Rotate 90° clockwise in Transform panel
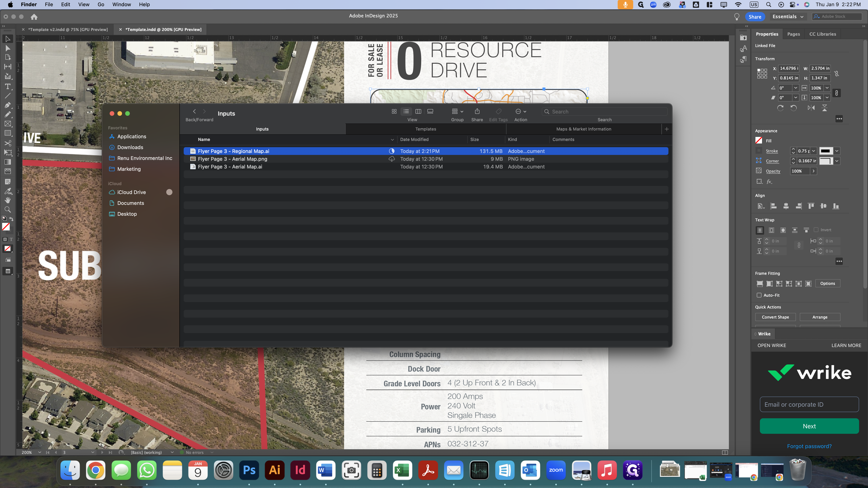Screen dimensions: 868x488 pyautogui.click(x=780, y=108)
